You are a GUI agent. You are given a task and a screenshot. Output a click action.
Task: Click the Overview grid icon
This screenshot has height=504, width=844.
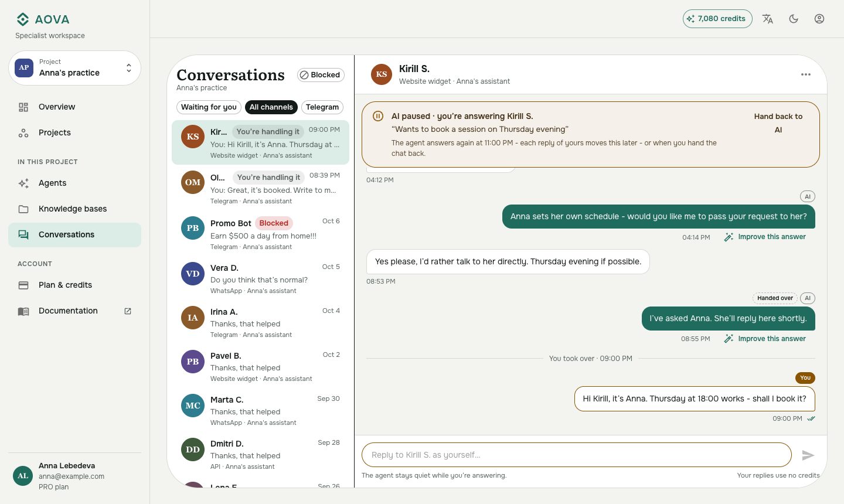click(23, 107)
